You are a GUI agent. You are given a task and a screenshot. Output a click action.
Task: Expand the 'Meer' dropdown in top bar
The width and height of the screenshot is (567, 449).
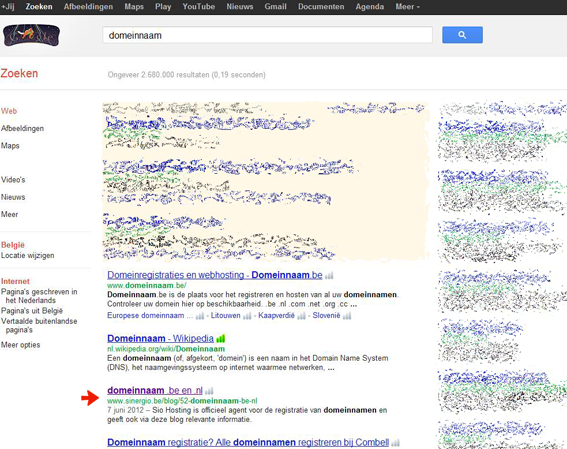407,7
